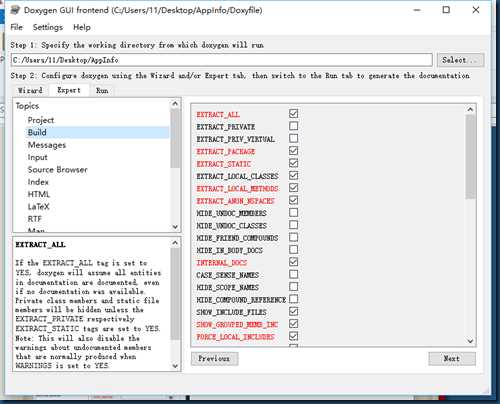Select Index topic in tree
Viewport: 500px width, 404px height.
pyautogui.click(x=38, y=182)
